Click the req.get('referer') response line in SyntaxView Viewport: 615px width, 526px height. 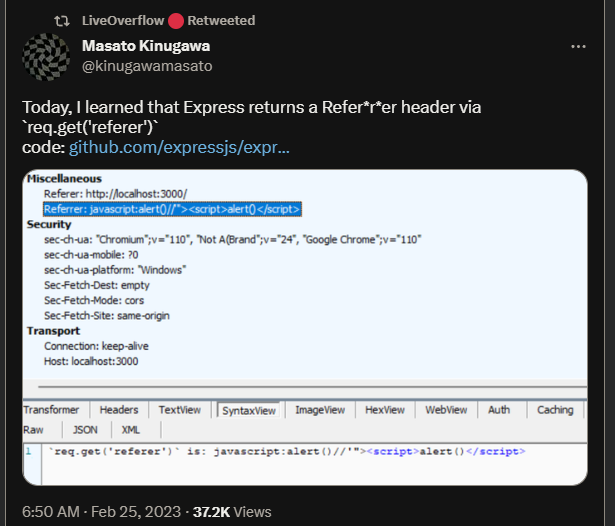coord(287,451)
